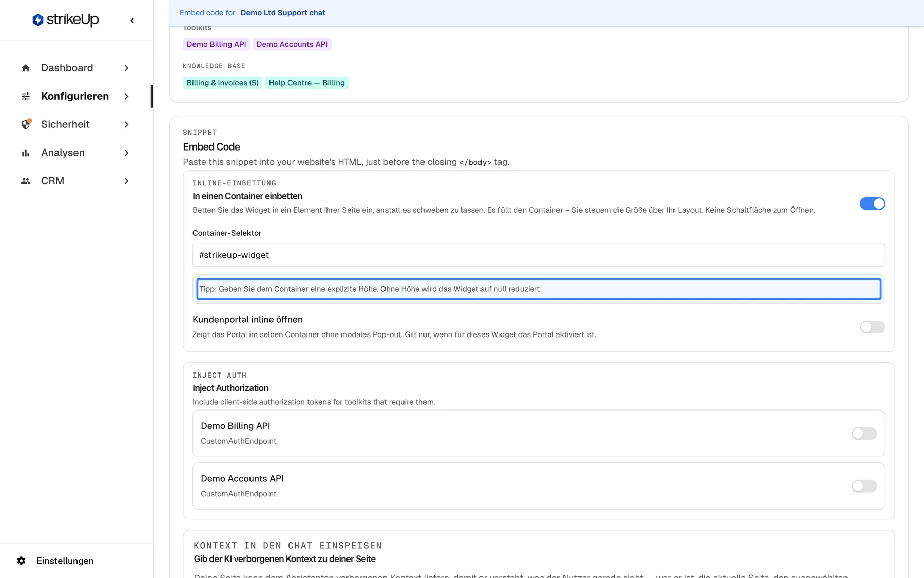
Task: Open the Konfigurieren section
Action: click(x=75, y=96)
